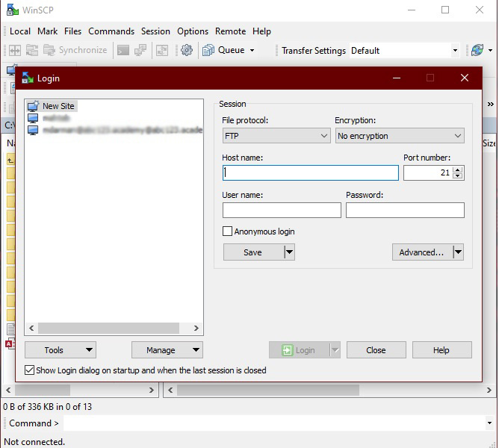Open Preferences via the gear icon
Screen dimensions: 499x448
coord(187,50)
